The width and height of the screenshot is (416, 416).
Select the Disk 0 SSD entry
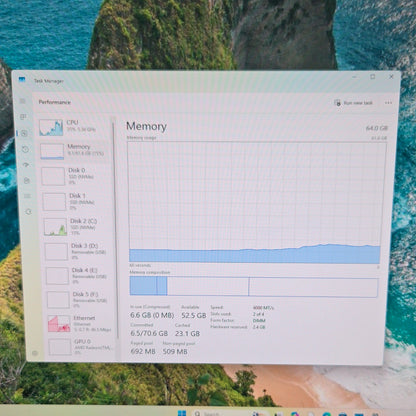pyautogui.click(x=76, y=176)
